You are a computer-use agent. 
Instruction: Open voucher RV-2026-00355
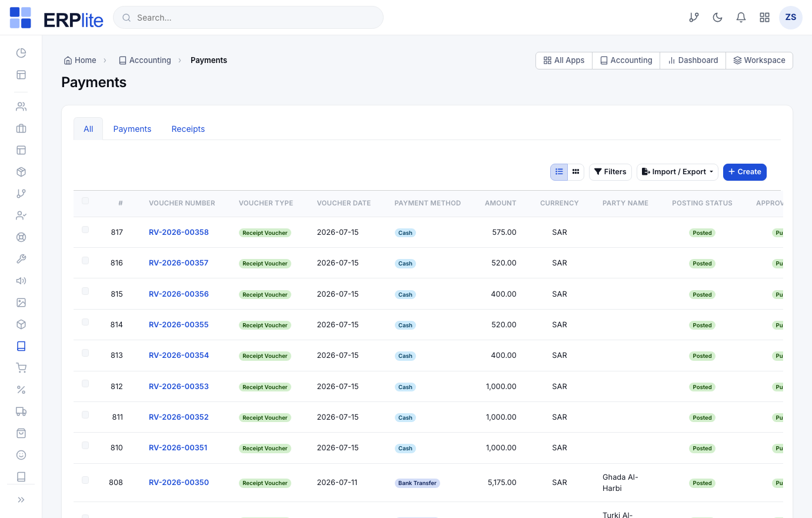[x=179, y=324]
